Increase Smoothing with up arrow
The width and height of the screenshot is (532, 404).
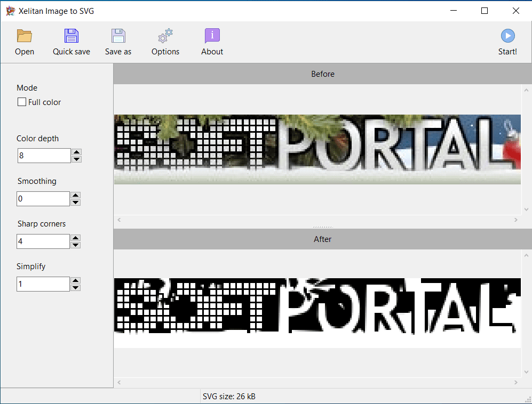[76, 195]
